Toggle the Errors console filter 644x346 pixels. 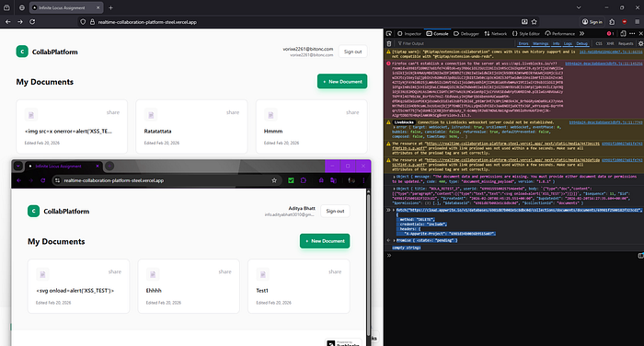click(x=523, y=43)
